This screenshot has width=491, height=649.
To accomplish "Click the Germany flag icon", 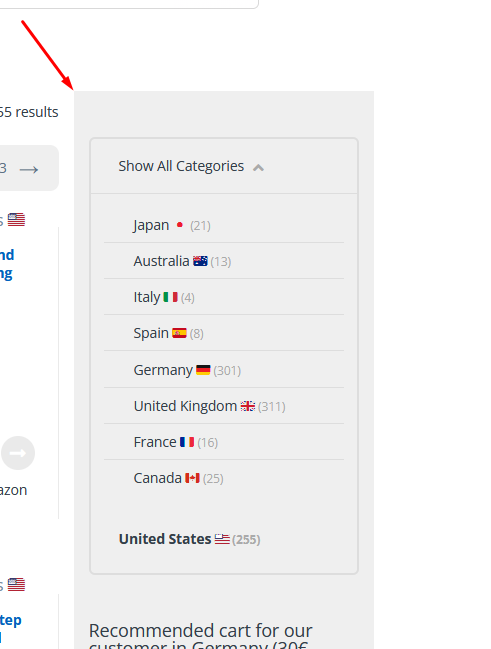I will [x=203, y=370].
